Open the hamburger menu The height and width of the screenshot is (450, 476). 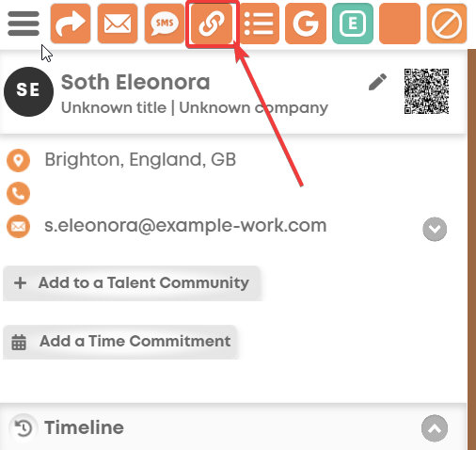24,24
